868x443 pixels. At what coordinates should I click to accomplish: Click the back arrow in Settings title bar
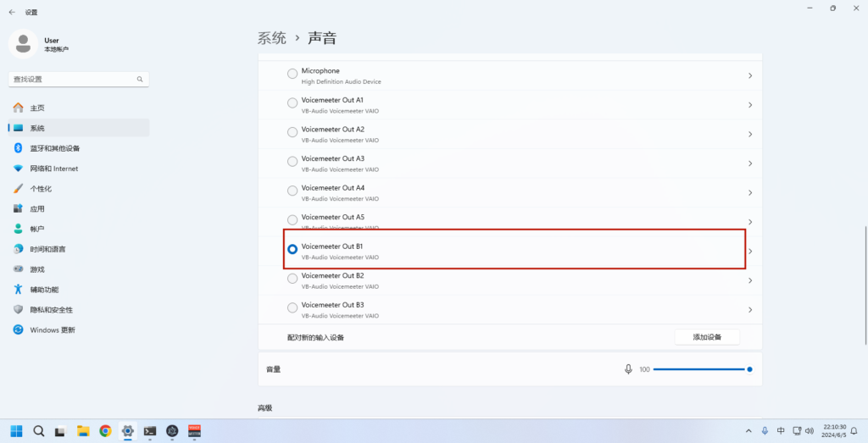click(12, 12)
